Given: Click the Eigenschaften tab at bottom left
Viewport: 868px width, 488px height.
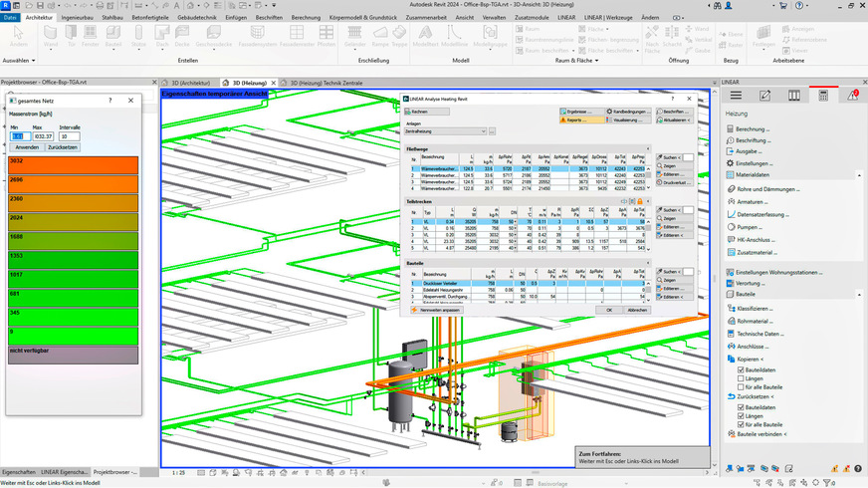Looking at the screenshot, I should 19,472.
